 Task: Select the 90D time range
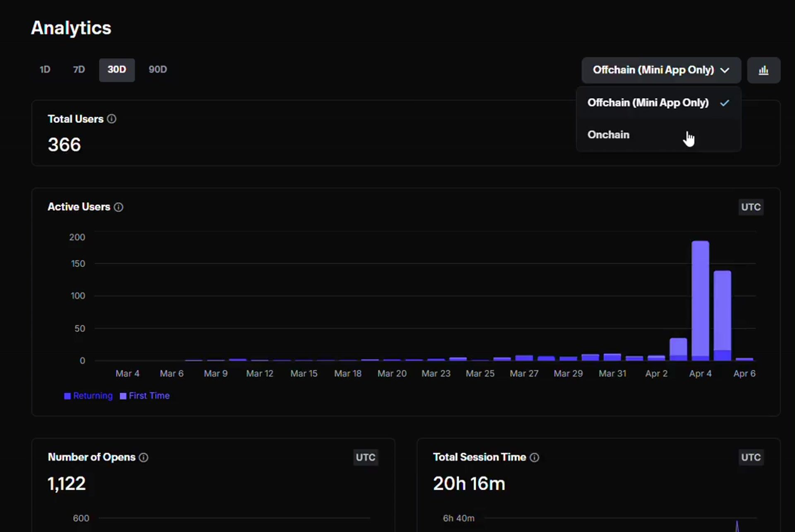coord(157,70)
